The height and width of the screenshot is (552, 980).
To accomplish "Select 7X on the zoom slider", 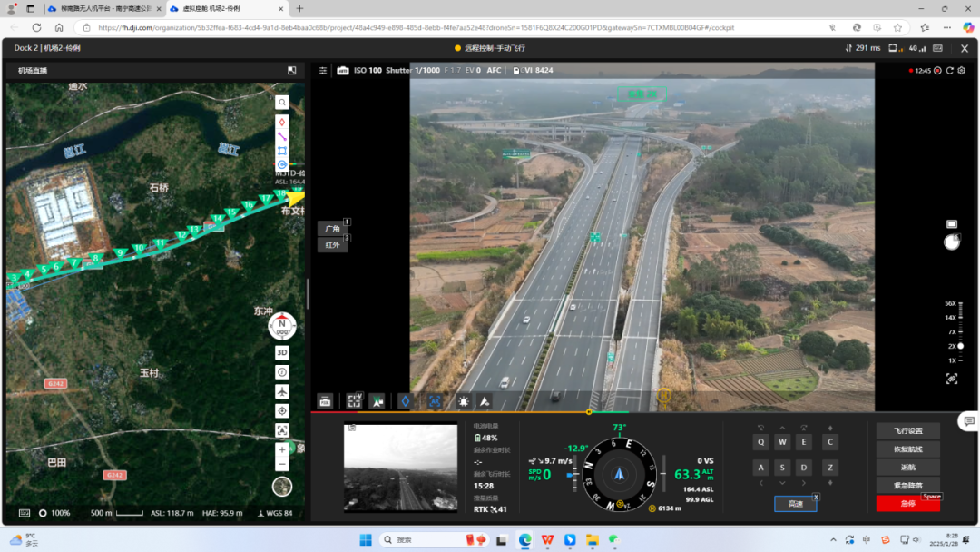I will (952, 331).
